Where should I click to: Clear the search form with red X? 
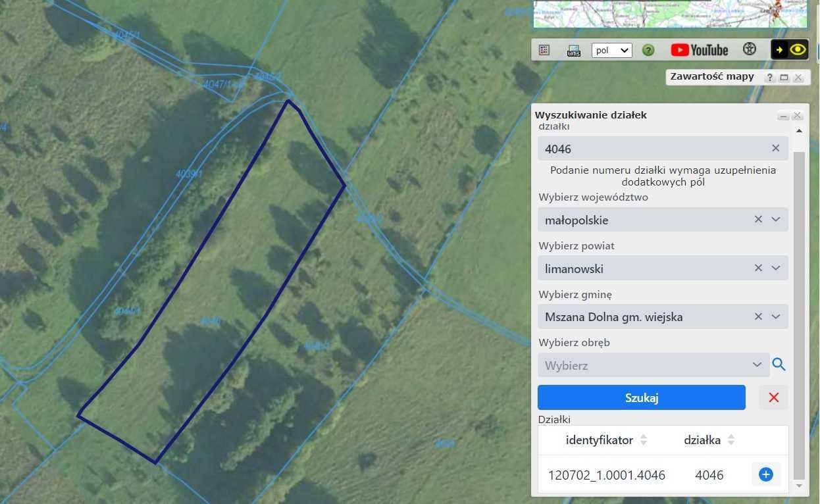(773, 397)
